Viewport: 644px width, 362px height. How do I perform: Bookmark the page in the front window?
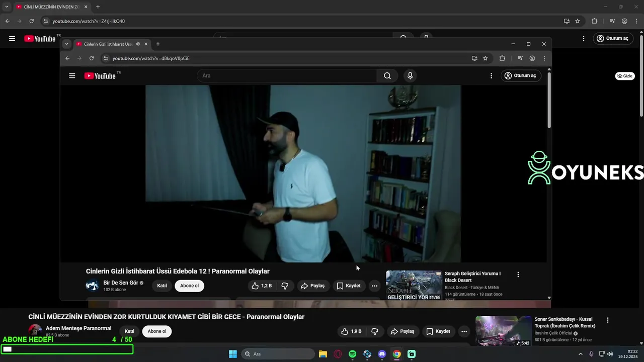tap(485, 58)
